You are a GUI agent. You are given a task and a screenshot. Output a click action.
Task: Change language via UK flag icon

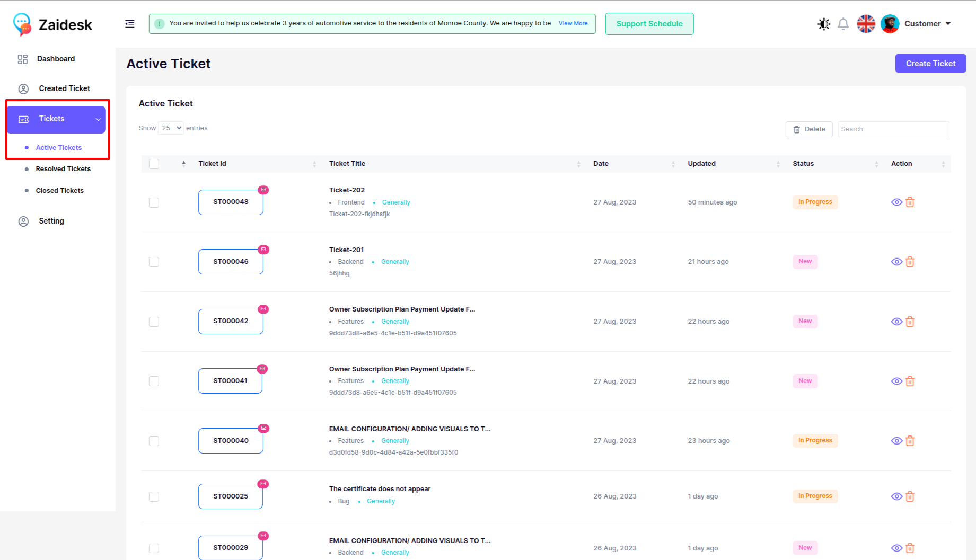tap(866, 24)
